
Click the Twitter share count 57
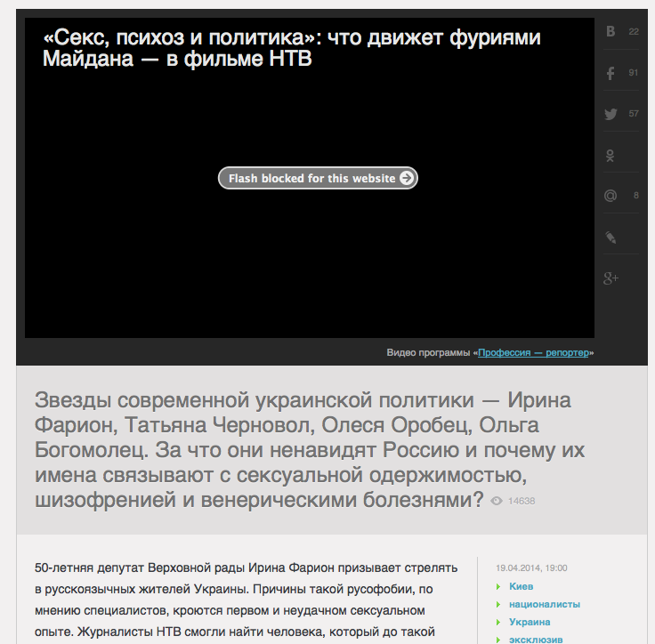[634, 114]
